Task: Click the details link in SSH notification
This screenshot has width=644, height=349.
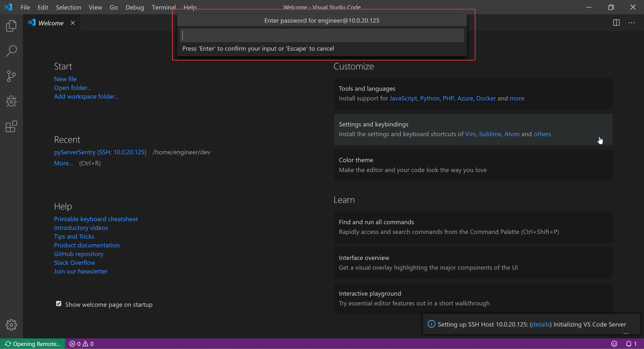Action: point(541,324)
